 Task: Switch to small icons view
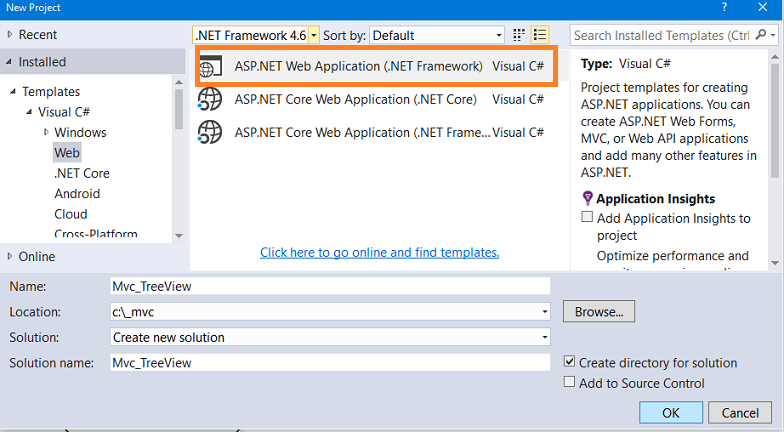click(x=519, y=35)
